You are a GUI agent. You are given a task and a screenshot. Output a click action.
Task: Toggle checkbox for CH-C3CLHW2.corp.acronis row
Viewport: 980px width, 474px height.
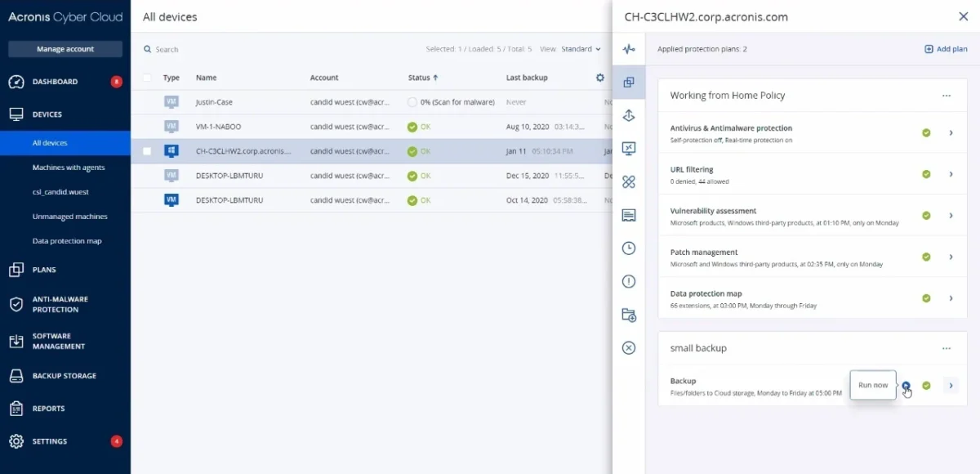[147, 151]
